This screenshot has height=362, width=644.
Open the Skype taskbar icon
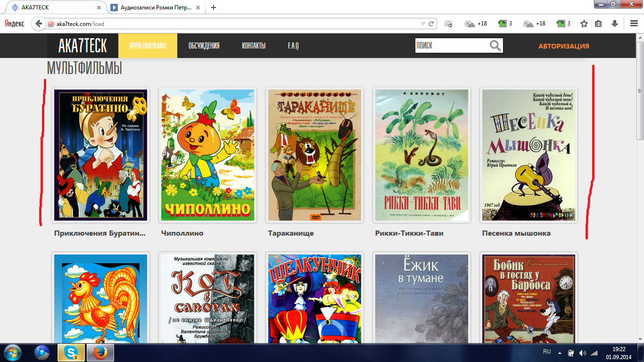pos(71,353)
